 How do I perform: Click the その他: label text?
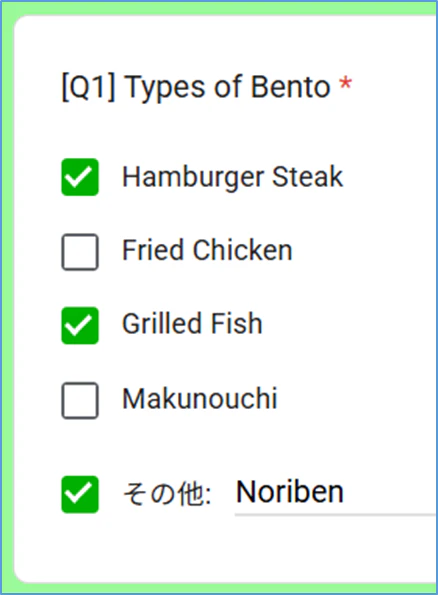(x=167, y=494)
